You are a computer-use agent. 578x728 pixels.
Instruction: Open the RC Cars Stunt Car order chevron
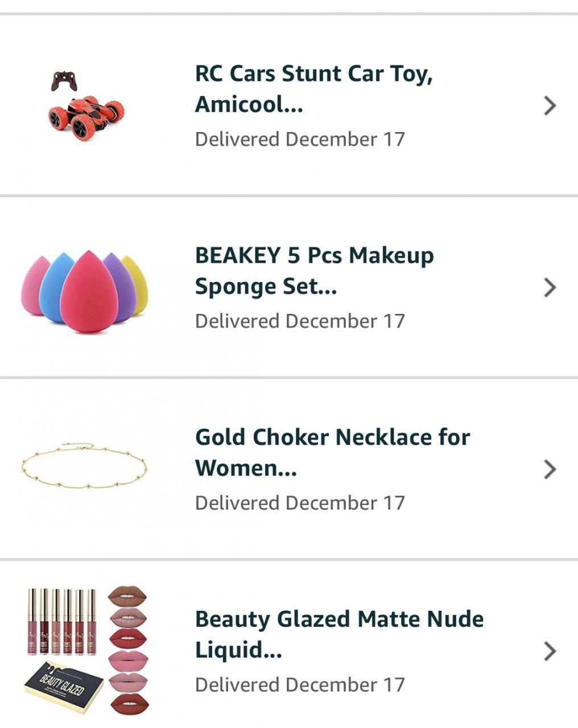550,106
